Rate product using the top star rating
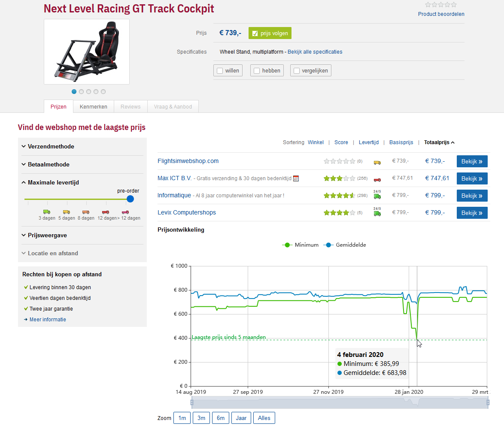 441,5
